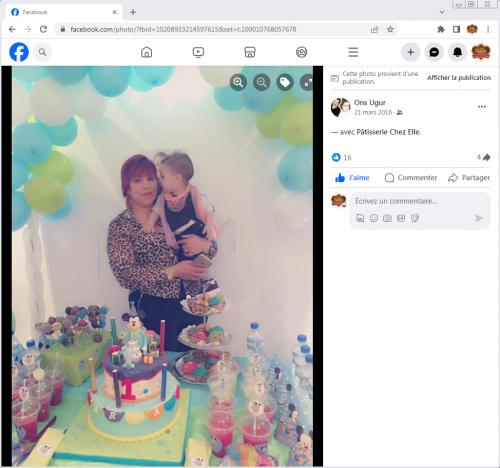Share this page icon in address bar
500x468 pixels.
375,29
